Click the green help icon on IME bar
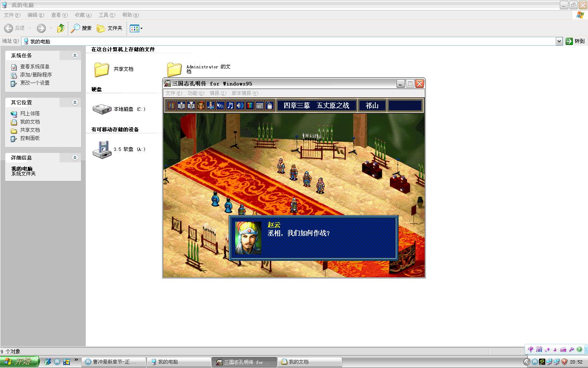Screen dimensions: 588x368 tap(579, 350)
